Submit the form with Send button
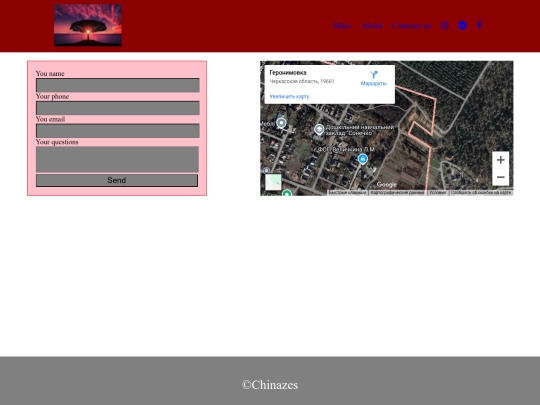The width and height of the screenshot is (540, 405). tap(117, 180)
